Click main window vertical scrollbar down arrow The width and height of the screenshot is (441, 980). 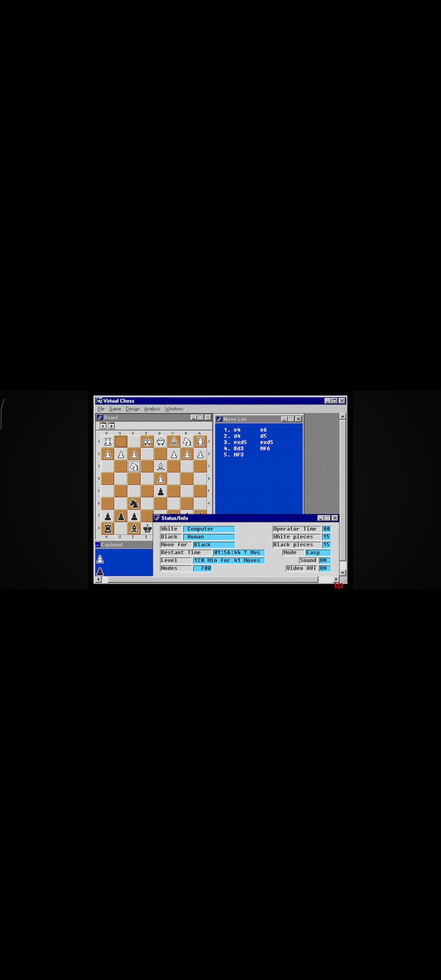click(x=343, y=573)
